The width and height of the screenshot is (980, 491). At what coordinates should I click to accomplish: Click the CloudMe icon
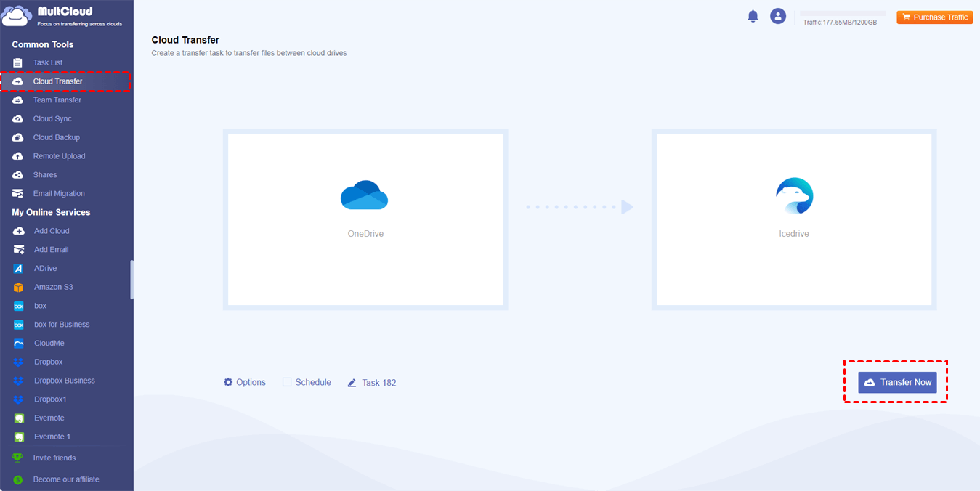click(x=19, y=344)
